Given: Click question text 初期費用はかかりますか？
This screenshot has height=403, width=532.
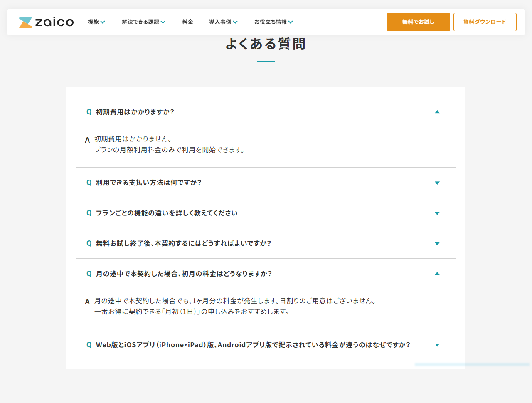Looking at the screenshot, I should point(135,112).
